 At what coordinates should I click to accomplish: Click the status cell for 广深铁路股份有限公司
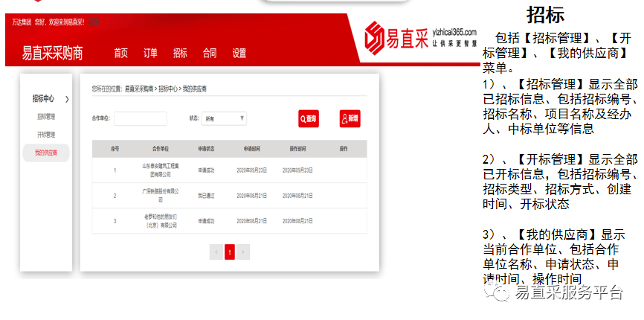[206, 196]
